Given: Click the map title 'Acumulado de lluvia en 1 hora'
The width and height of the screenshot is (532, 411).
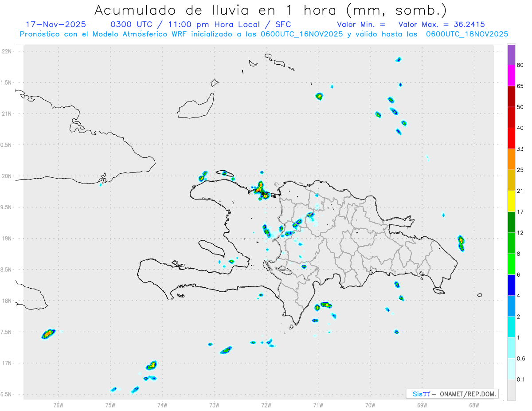Looking at the screenshot, I should click(x=216, y=10).
